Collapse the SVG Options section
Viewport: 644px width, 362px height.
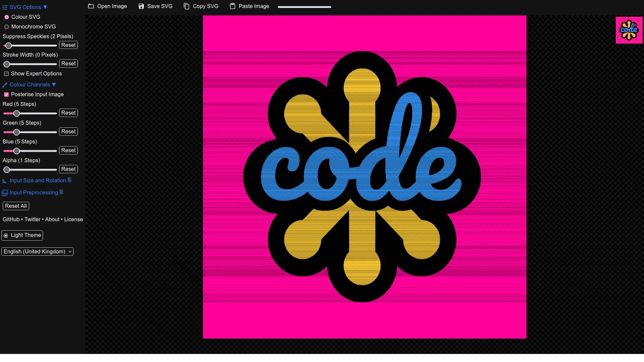pos(25,7)
